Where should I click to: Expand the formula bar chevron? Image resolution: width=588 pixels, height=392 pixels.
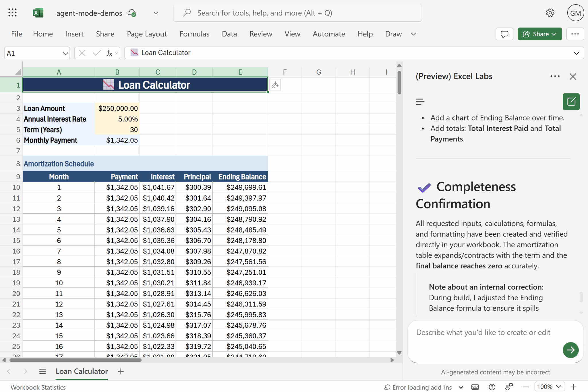coord(576,53)
